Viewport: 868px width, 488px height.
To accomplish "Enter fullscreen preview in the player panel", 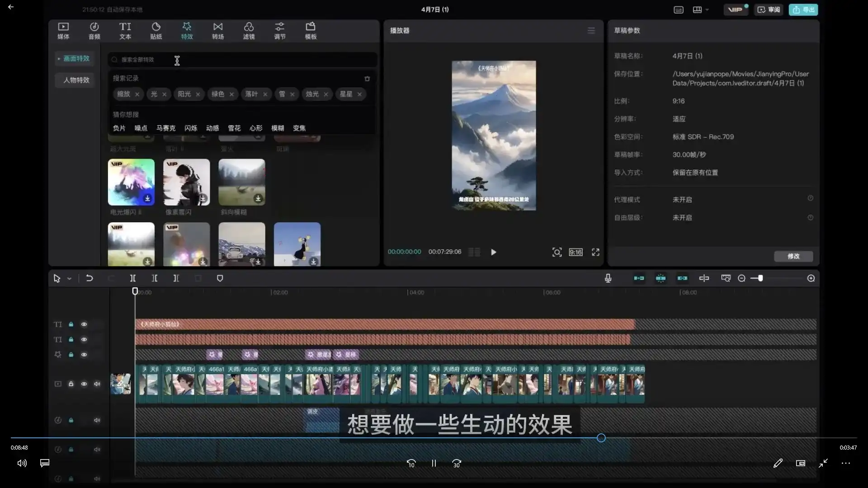I will tap(595, 252).
